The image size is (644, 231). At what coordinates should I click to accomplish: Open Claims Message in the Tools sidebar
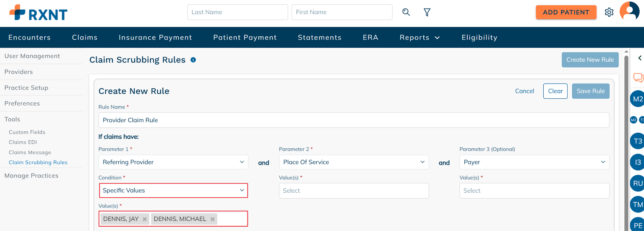click(30, 152)
